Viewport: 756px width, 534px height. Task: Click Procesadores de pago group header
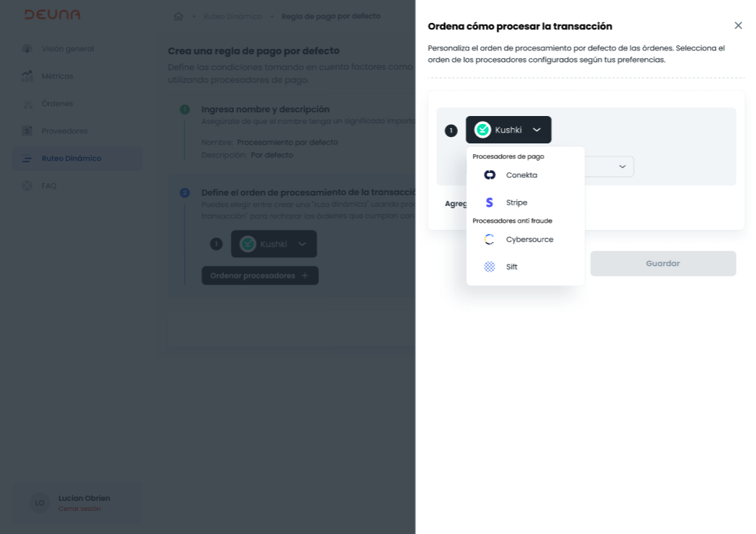[x=508, y=156]
